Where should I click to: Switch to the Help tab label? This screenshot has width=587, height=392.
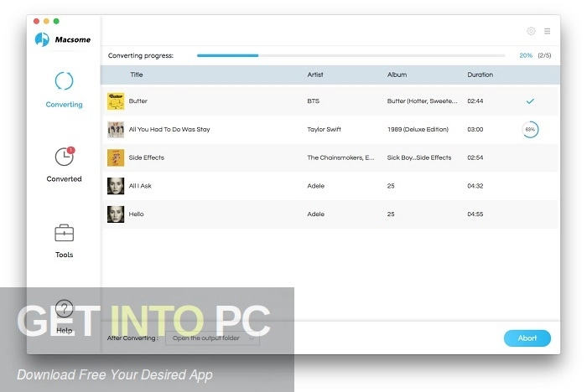pyautogui.click(x=64, y=331)
